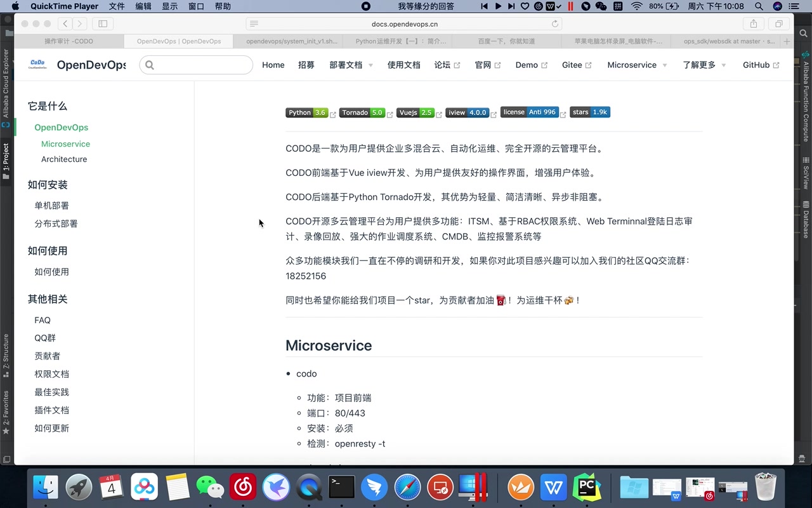The image size is (812, 508).
Task: Show Safari tab overview button
Action: coord(778,23)
